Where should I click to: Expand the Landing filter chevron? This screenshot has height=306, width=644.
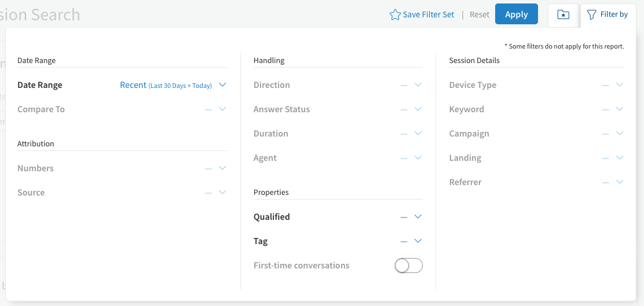(620, 157)
